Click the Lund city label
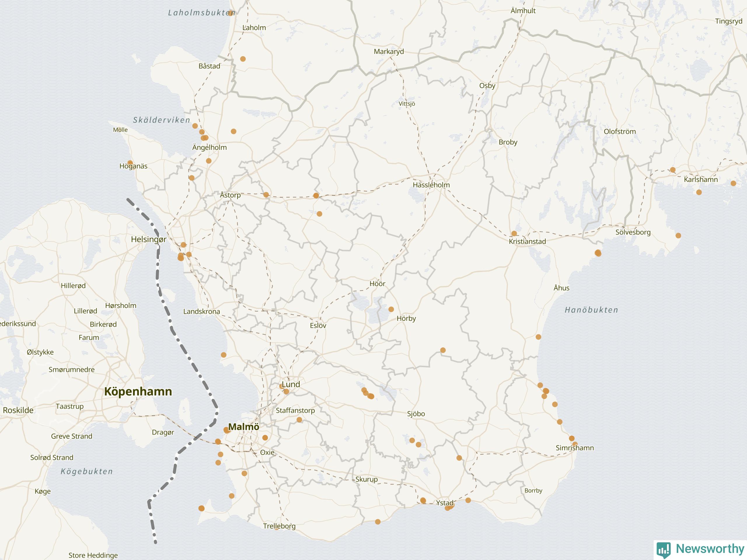The image size is (747, 560). 291,384
